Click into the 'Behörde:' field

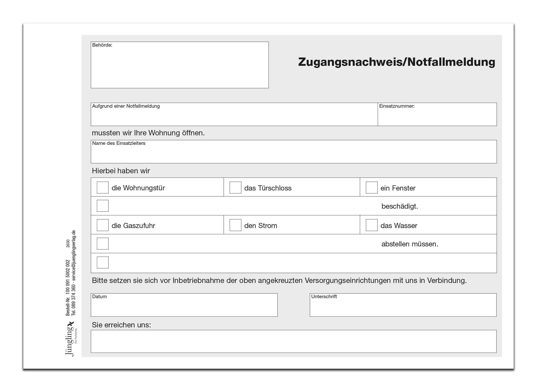pyautogui.click(x=180, y=65)
